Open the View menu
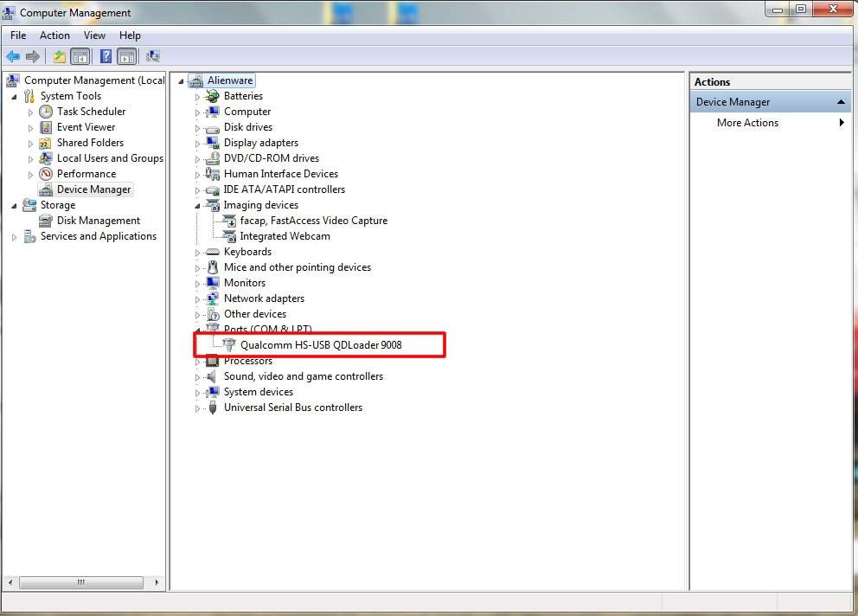 tap(94, 35)
